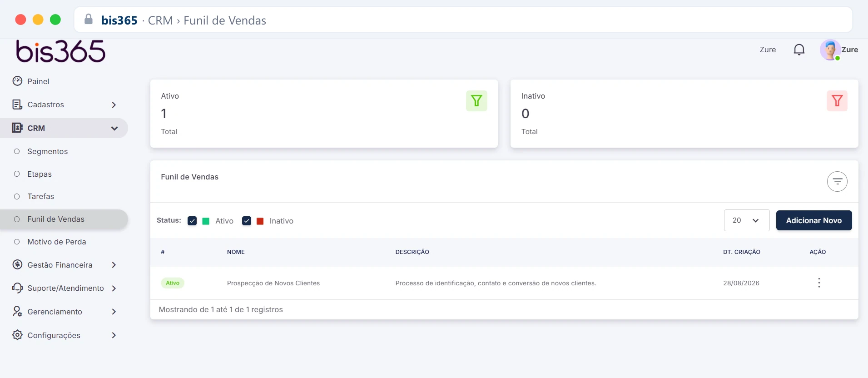Expand the Gerenciamento chevron
868x378 pixels.
click(114, 312)
